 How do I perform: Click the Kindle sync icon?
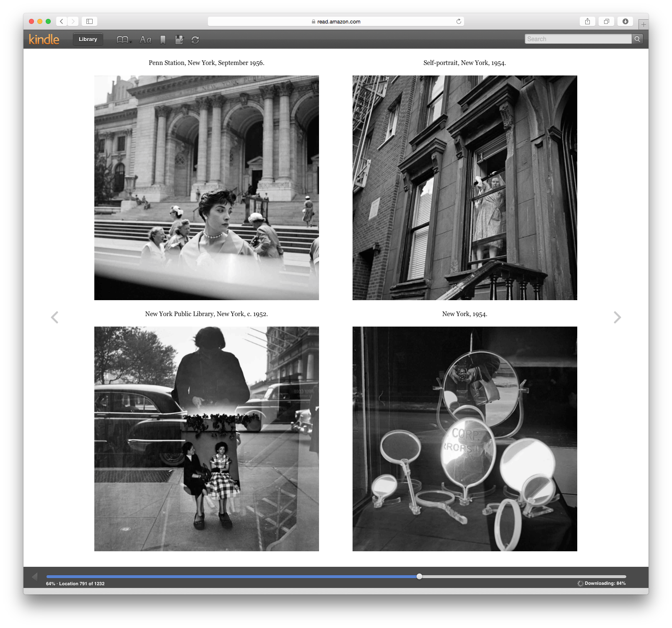coord(195,40)
